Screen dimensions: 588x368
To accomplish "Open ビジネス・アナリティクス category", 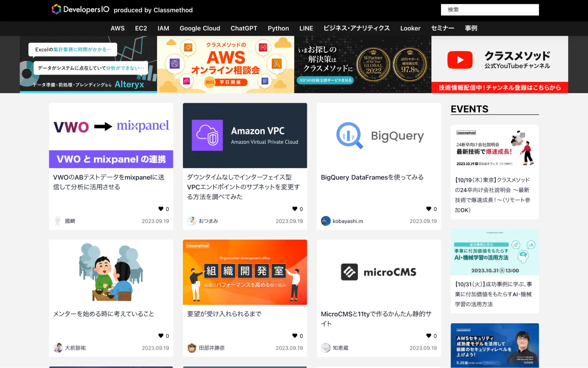I will [x=357, y=28].
